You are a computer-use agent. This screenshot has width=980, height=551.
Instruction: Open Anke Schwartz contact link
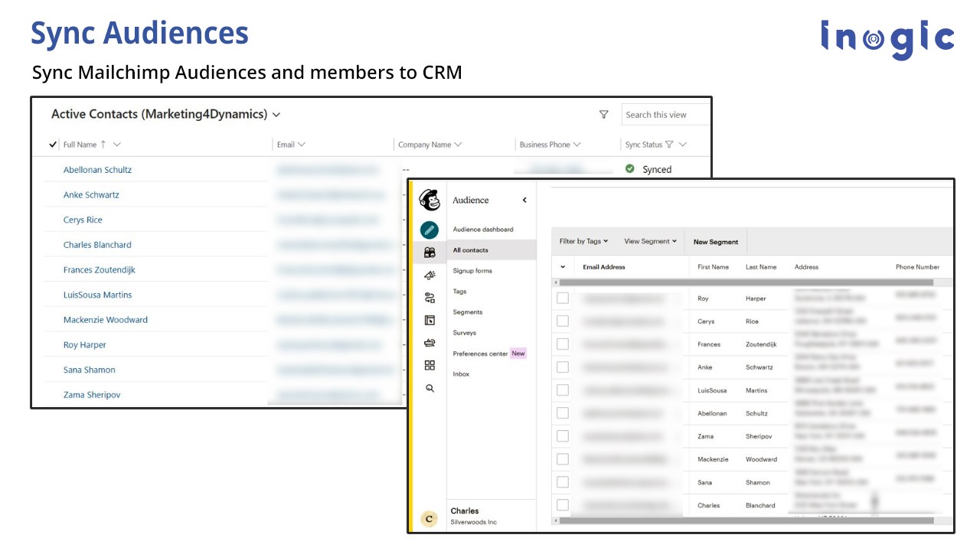(91, 195)
